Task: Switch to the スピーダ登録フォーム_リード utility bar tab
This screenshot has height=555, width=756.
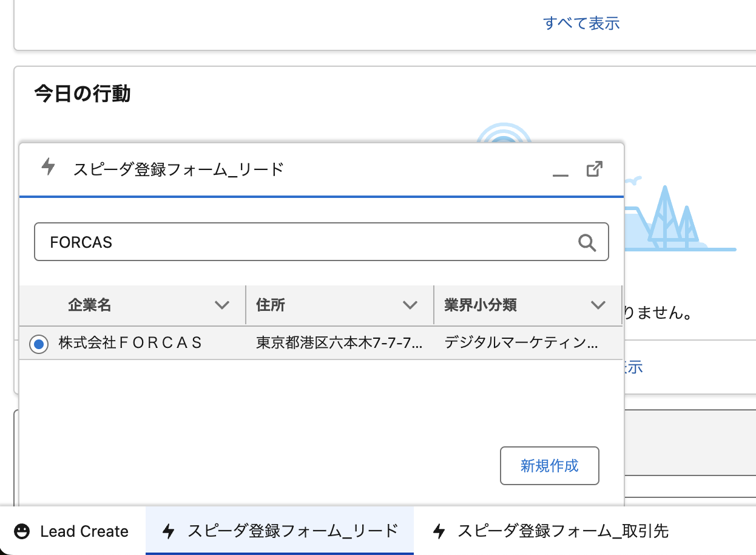Action: (x=280, y=531)
